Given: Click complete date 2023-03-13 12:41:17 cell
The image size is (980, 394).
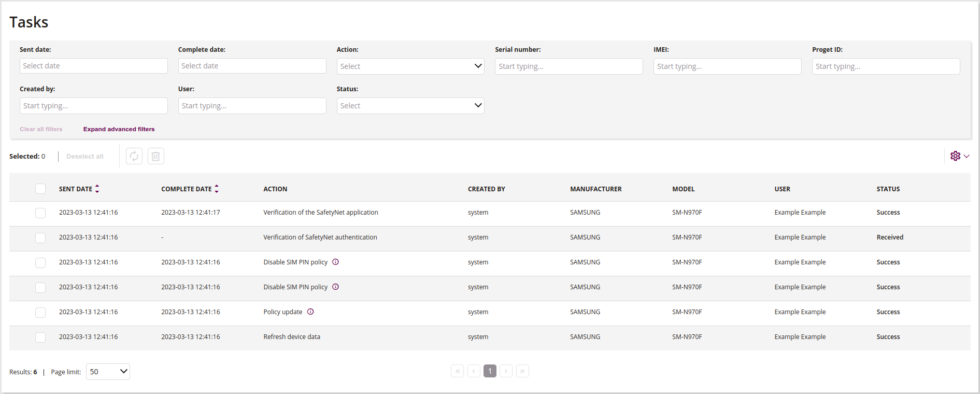Looking at the screenshot, I should 191,213.
